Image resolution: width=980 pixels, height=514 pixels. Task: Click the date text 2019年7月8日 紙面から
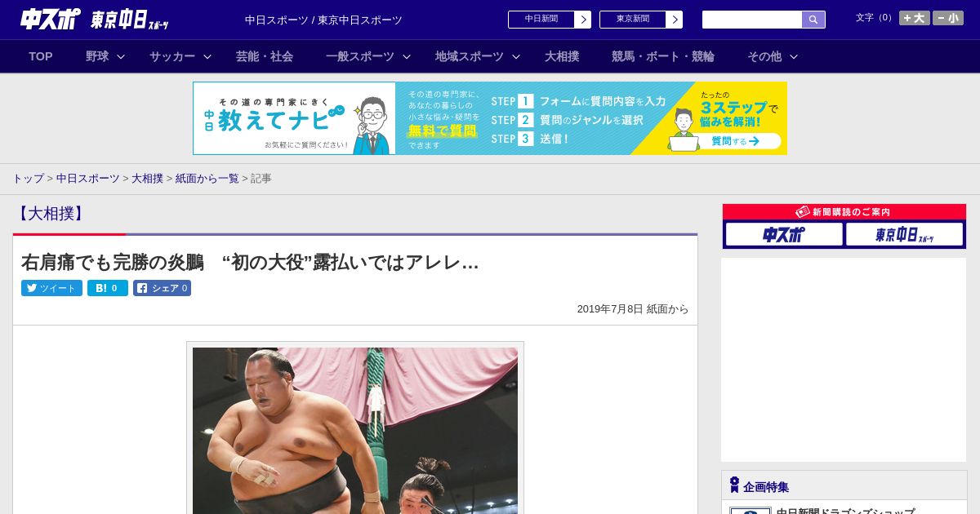633,309
